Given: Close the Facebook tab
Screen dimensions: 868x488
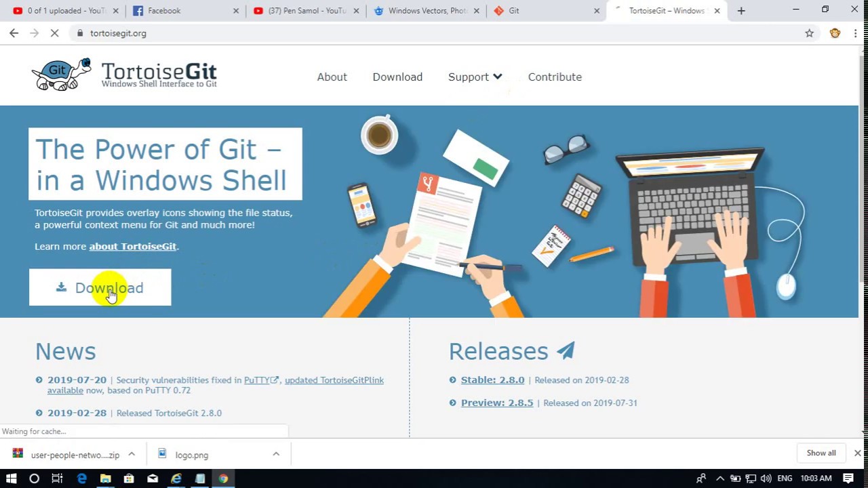Looking at the screenshot, I should click(236, 11).
